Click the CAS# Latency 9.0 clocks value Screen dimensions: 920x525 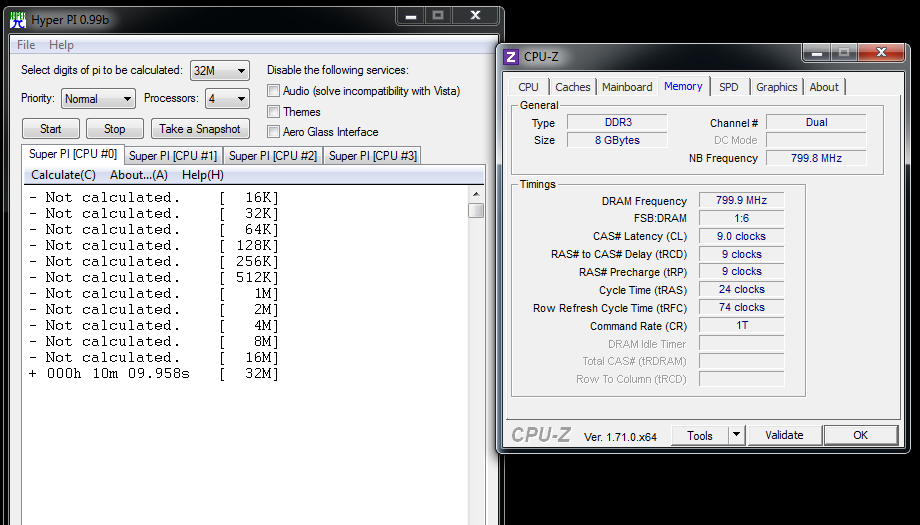click(x=742, y=236)
